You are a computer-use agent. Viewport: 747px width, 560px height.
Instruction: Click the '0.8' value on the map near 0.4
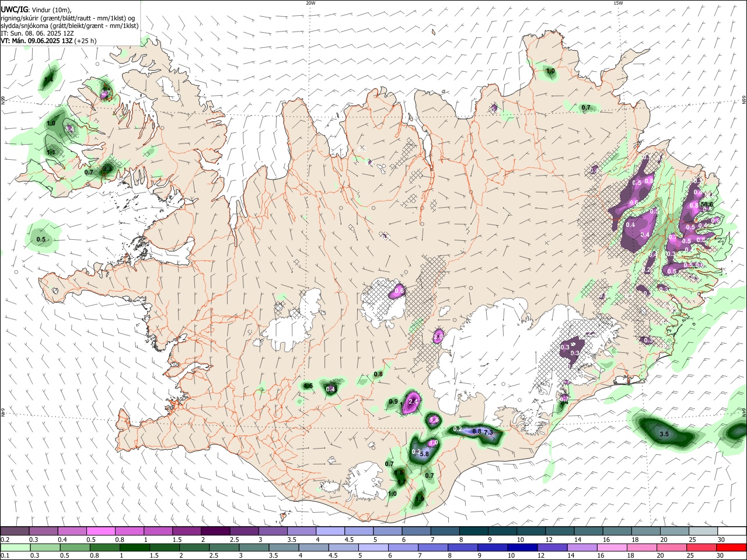[x=378, y=374]
